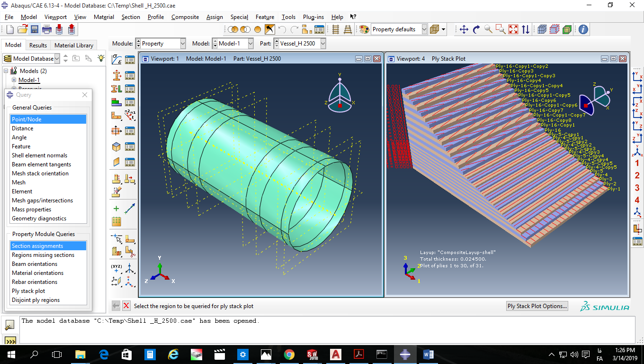Select Regions missing sections query
Image resolution: width=644 pixels, height=364 pixels.
click(48, 255)
